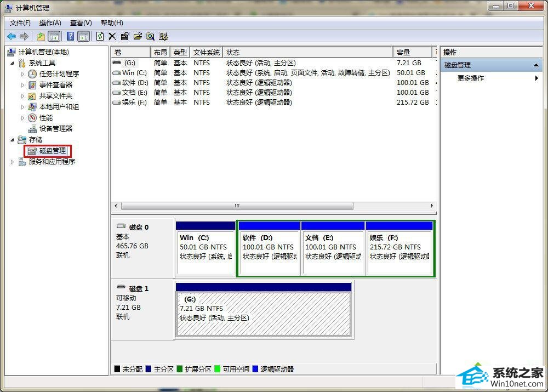Click the Up one level folder icon
Screen dimensions: 548x392
pyautogui.click(x=41, y=36)
